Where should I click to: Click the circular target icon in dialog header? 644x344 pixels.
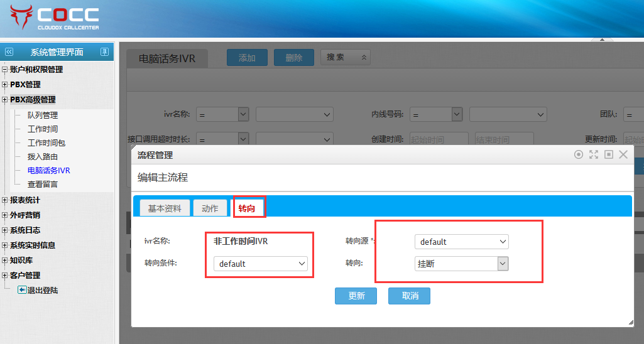[x=579, y=154]
